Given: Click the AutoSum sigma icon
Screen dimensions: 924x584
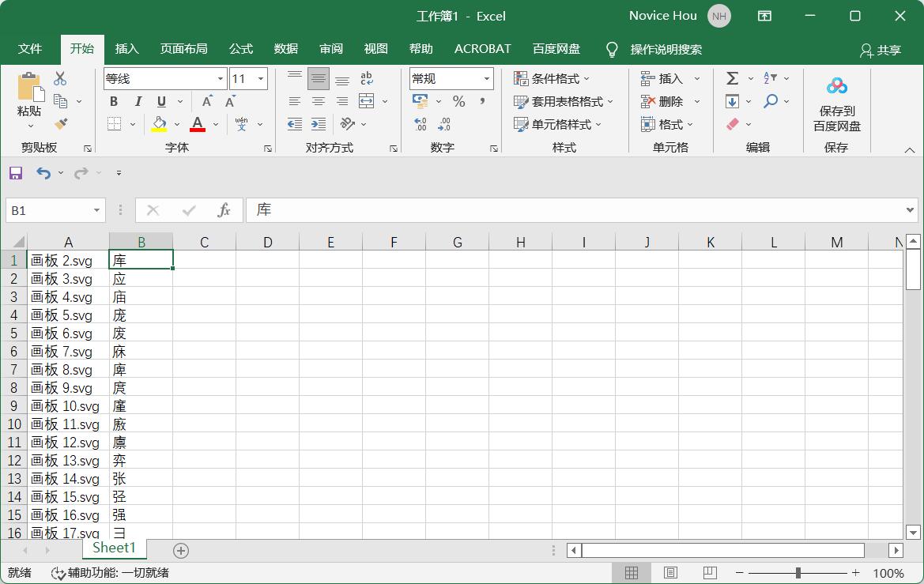Looking at the screenshot, I should 732,78.
